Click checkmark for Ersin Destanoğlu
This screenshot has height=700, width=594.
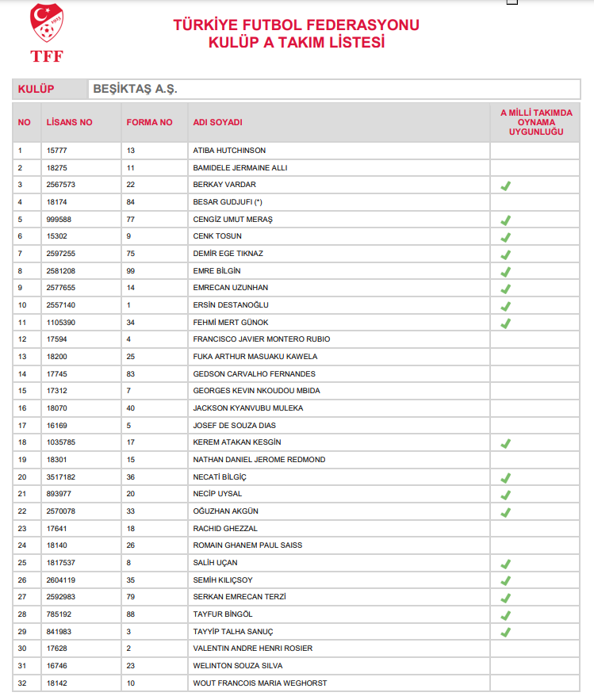(505, 306)
